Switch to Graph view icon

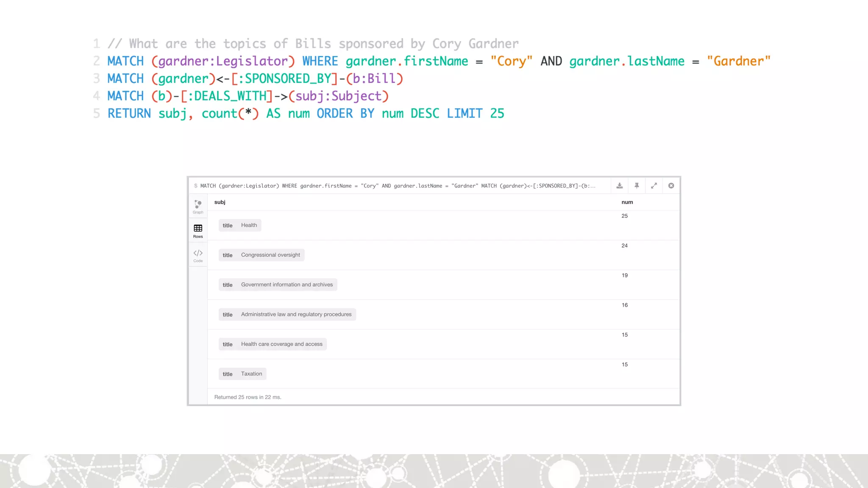[198, 206]
